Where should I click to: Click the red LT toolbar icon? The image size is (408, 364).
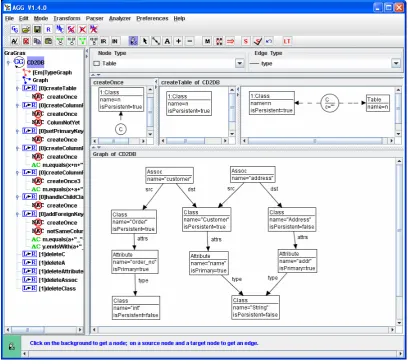[x=287, y=41]
